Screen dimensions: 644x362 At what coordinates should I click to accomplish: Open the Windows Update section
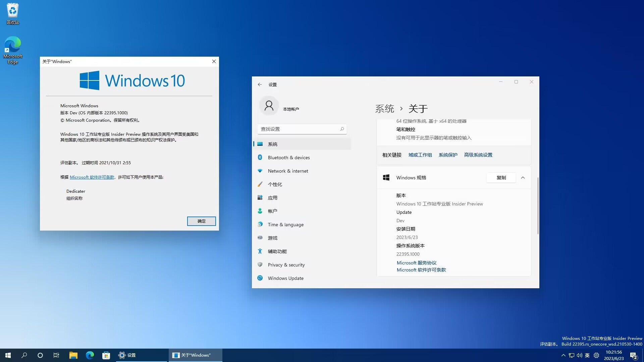pos(285,278)
